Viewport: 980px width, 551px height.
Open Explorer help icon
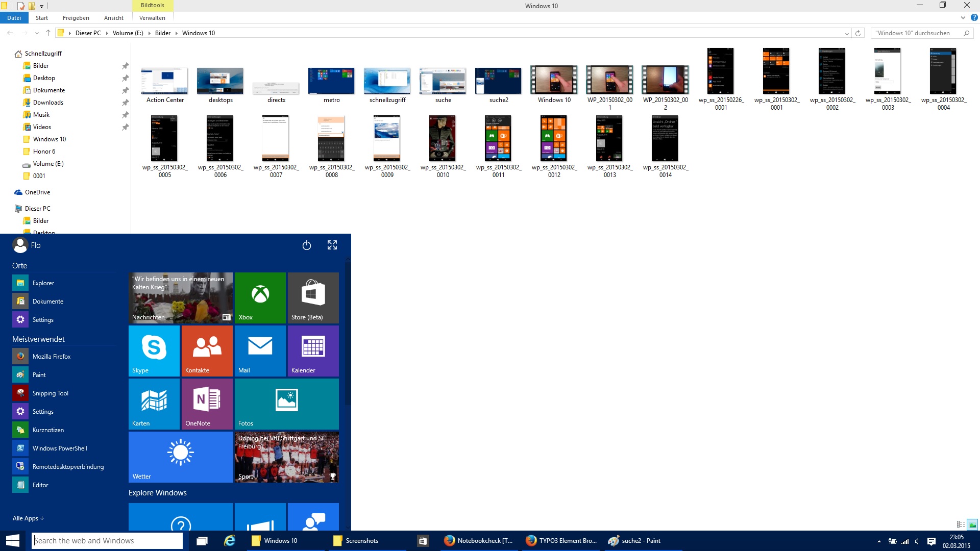974,18
